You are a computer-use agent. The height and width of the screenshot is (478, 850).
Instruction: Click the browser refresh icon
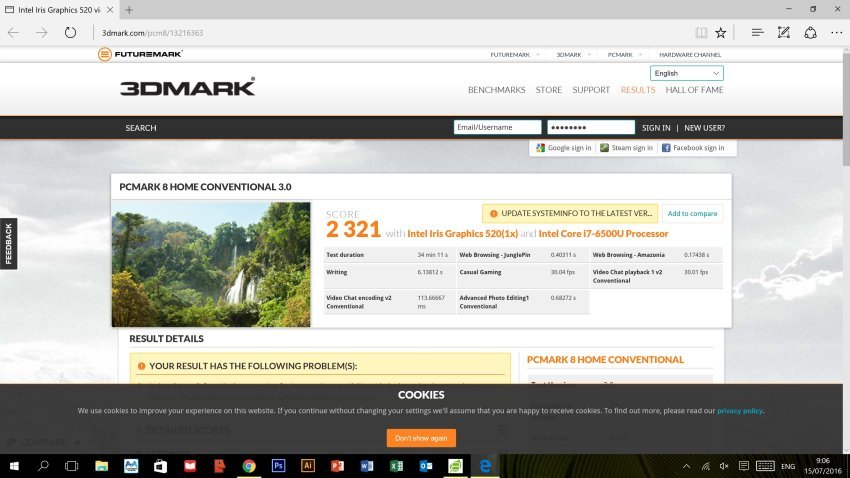coord(70,33)
